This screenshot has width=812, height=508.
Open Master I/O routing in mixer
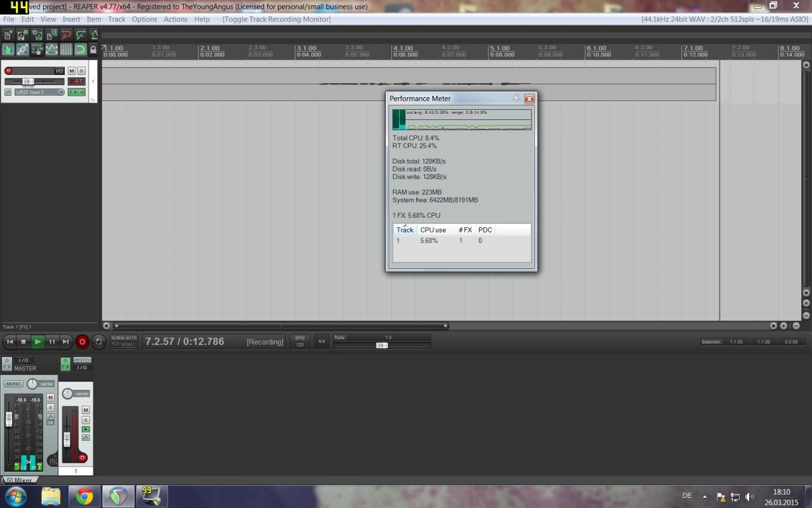(x=24, y=360)
